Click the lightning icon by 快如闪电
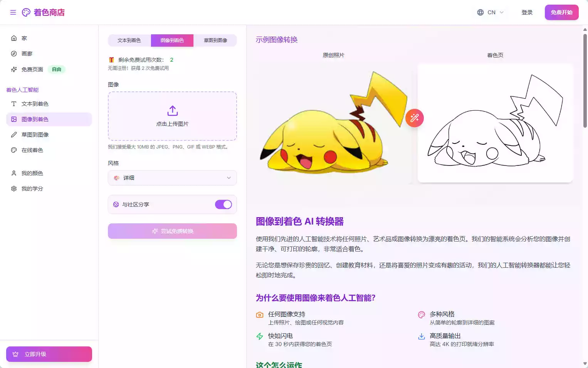Image resolution: width=588 pixels, height=368 pixels. [260, 336]
